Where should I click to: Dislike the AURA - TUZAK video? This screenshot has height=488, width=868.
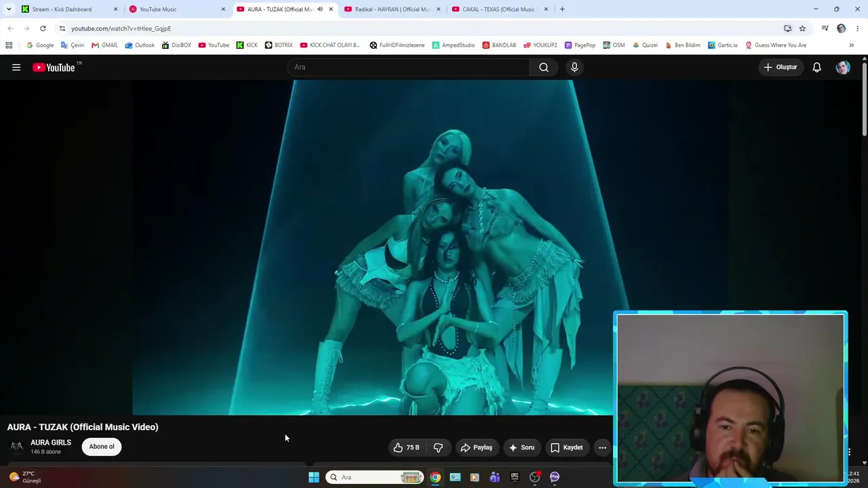(438, 447)
